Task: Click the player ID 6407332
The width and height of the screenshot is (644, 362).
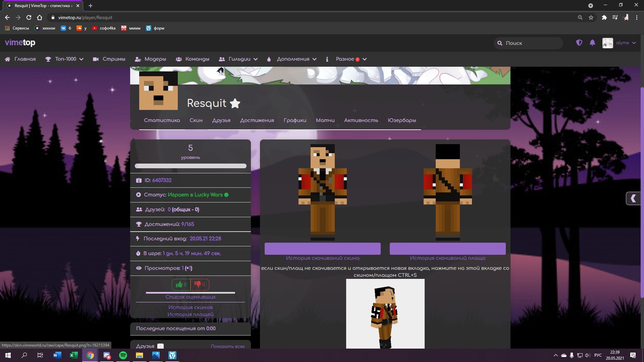Action: (162, 180)
